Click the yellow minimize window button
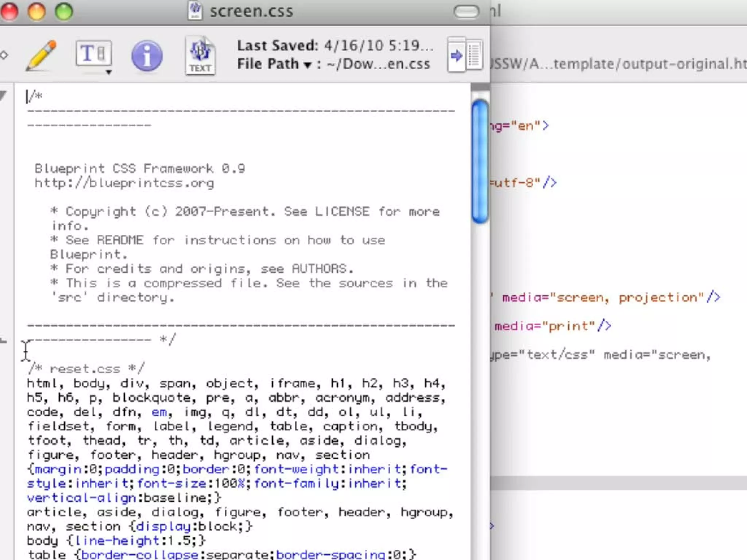 point(37,11)
